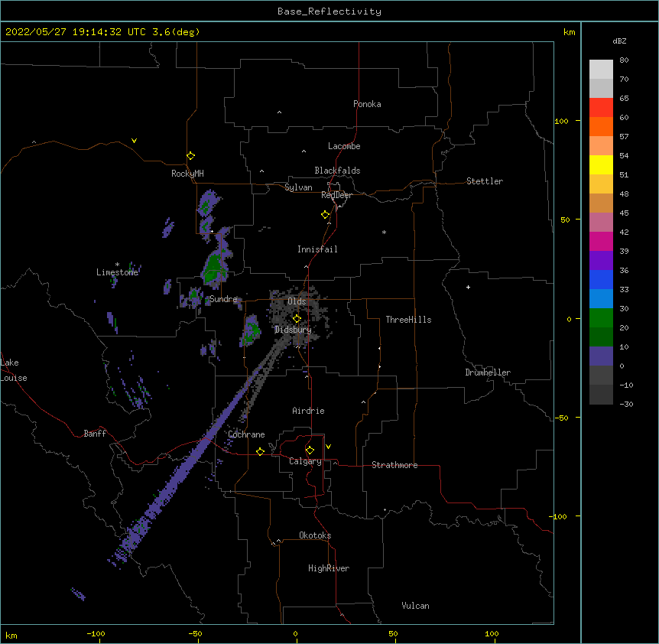Select the Lacombe label

coord(344,146)
